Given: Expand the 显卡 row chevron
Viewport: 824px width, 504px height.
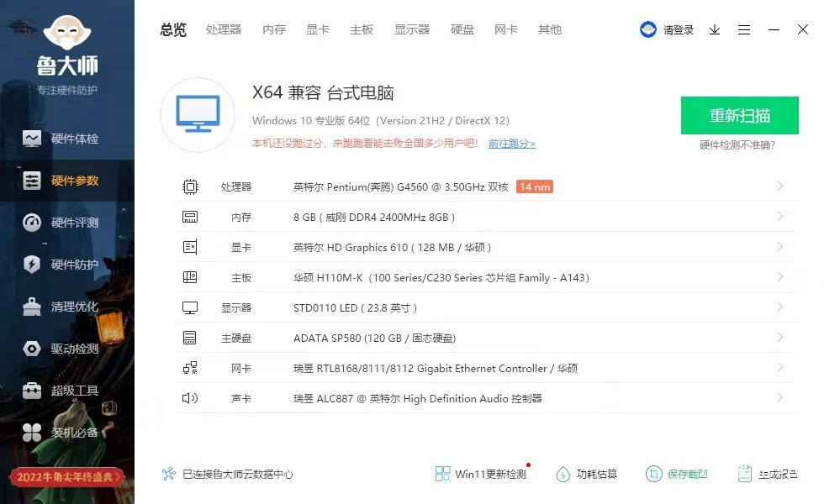Looking at the screenshot, I should (780, 246).
